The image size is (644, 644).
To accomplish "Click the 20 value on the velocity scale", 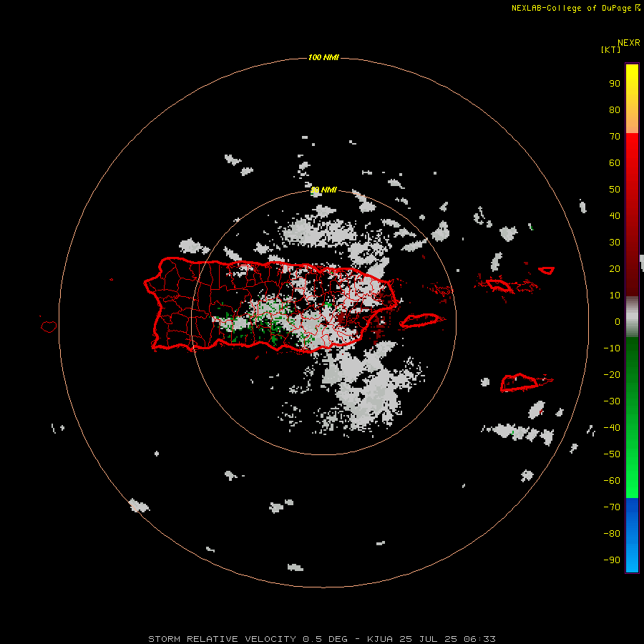I will tap(615, 269).
